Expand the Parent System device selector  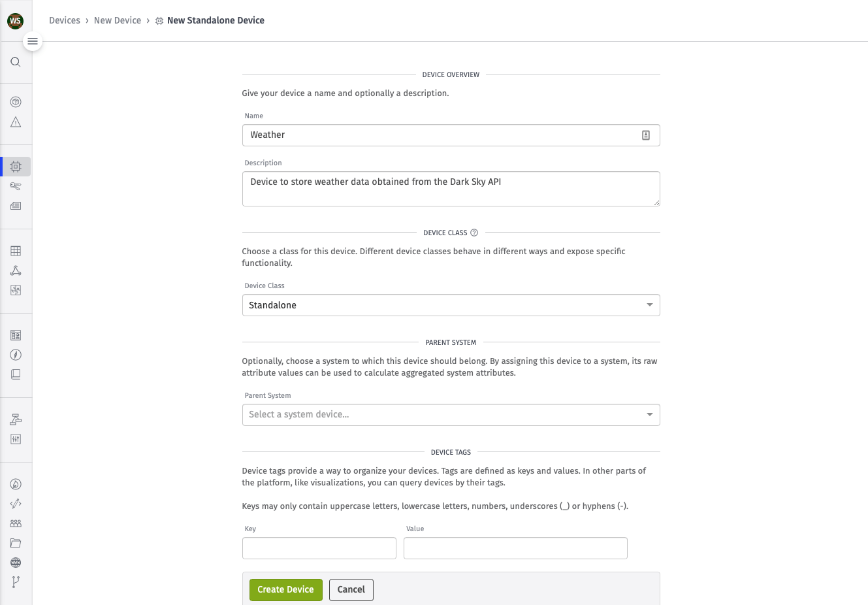(451, 415)
